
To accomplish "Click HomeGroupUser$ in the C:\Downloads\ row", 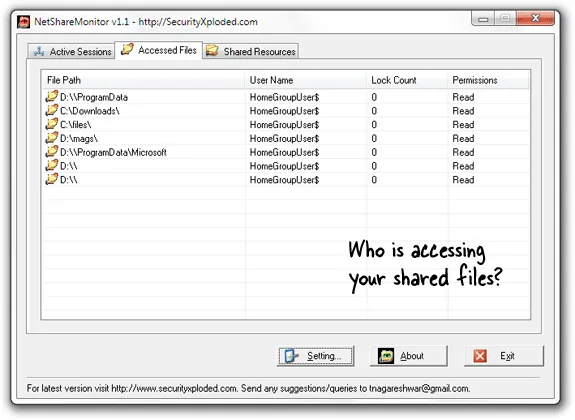I will point(285,111).
